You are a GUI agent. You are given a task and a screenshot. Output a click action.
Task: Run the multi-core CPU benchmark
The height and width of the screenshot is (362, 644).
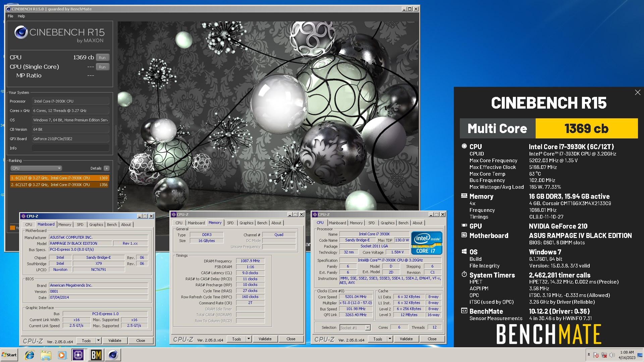pyautogui.click(x=102, y=58)
